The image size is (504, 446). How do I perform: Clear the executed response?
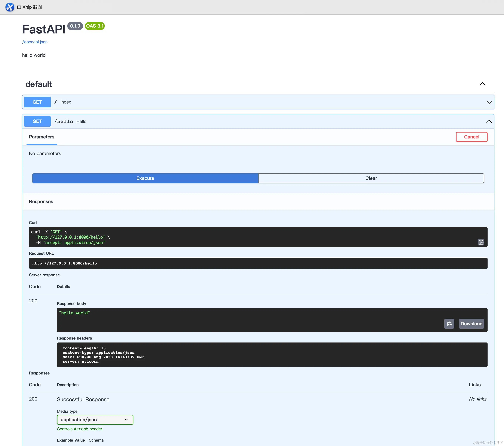371,178
